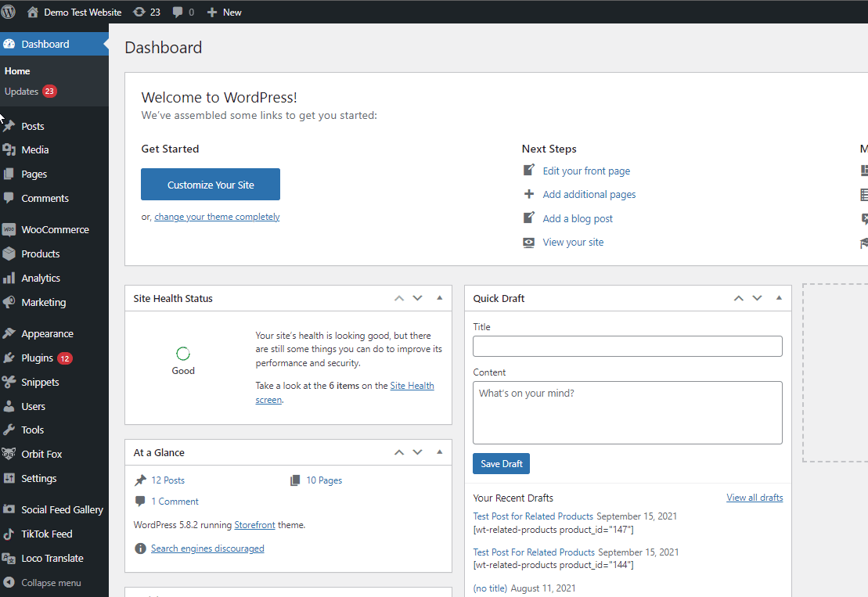The height and width of the screenshot is (597, 868).
Task: Open the Dashboard menu item
Action: pos(54,44)
